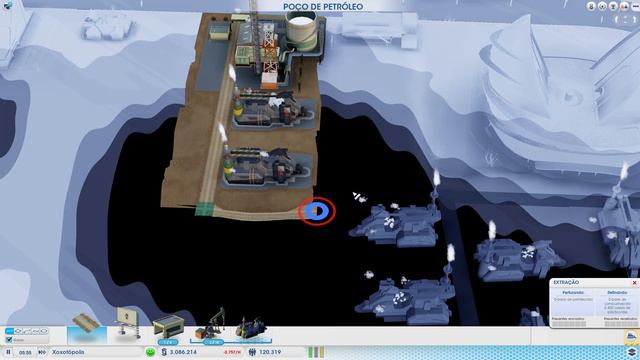640x360 pixels.
Task: Click the right column header in Extração
Action: pos(617,293)
